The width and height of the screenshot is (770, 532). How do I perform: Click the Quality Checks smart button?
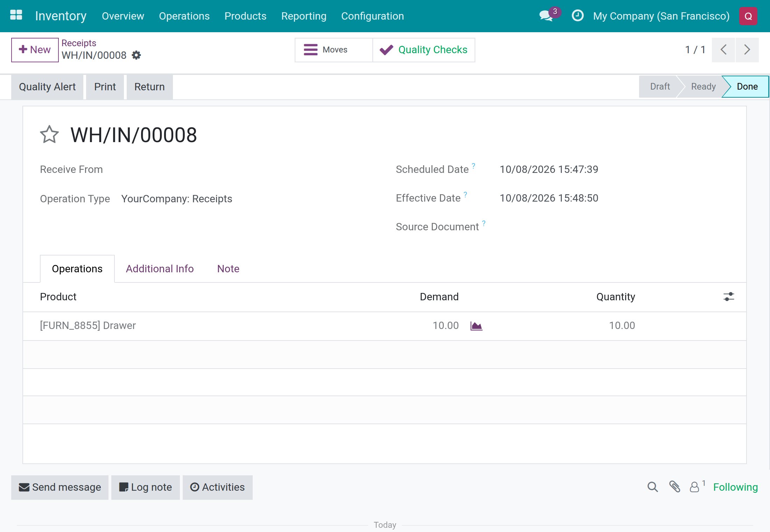[424, 50]
